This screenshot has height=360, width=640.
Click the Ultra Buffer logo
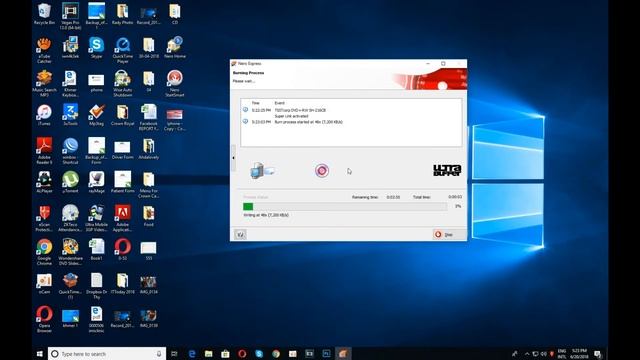447,170
